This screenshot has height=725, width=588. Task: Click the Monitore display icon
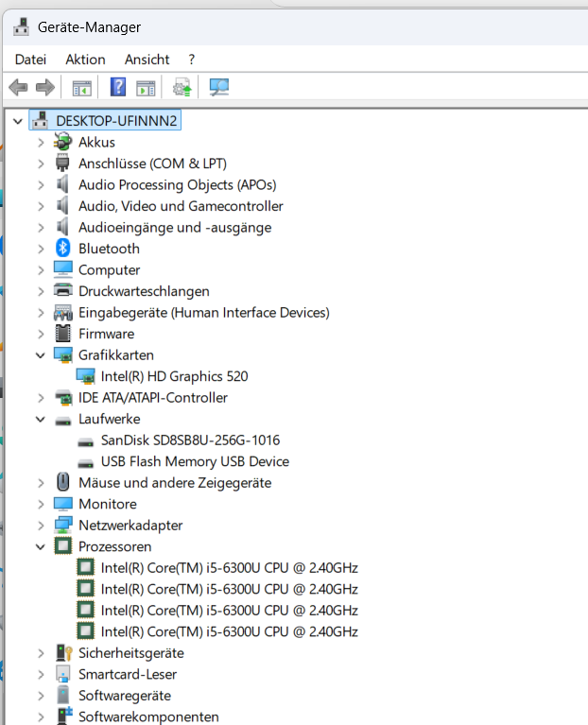[63, 504]
